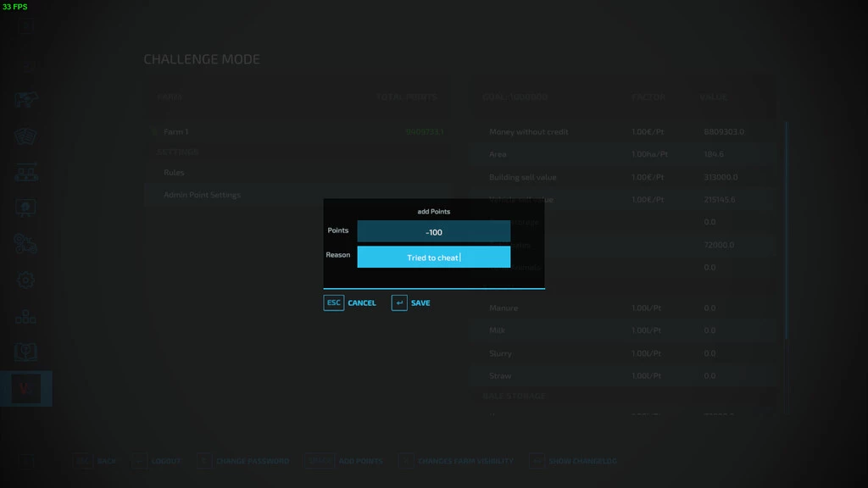Open the help book icon in sidebar
This screenshot has width=868, height=488.
coord(25,352)
